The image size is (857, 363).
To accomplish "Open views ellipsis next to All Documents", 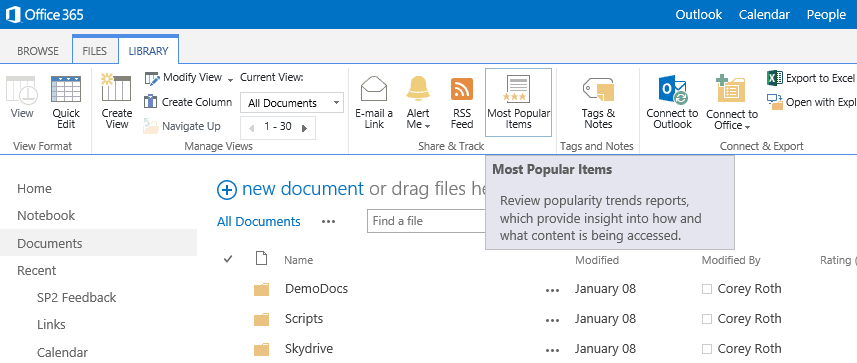I will (328, 222).
